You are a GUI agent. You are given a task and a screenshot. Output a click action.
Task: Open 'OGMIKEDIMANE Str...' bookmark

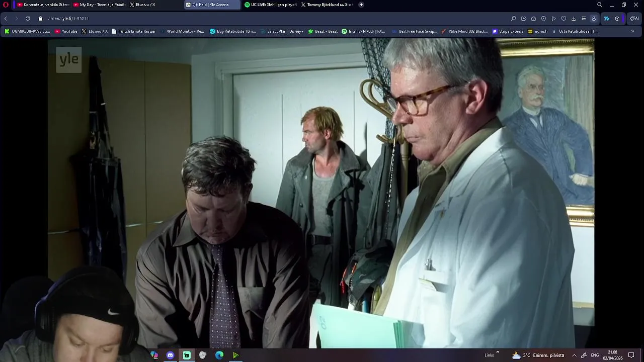[x=27, y=31]
